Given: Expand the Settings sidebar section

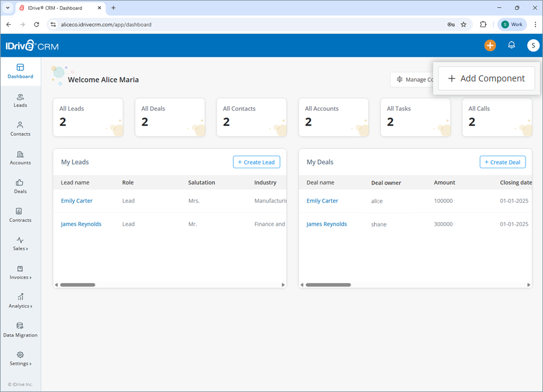Looking at the screenshot, I should 20,359.
